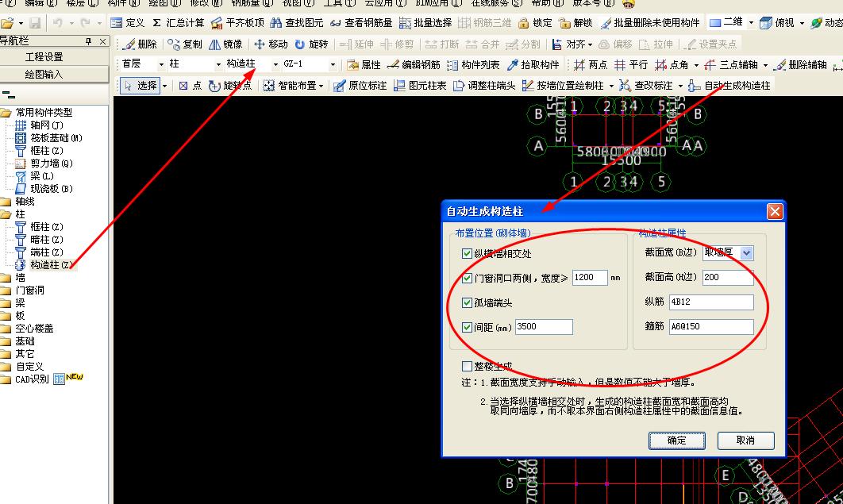Image resolution: width=843 pixels, height=504 pixels.
Task: Choose 平行 parallel axis tool
Action: [631, 64]
